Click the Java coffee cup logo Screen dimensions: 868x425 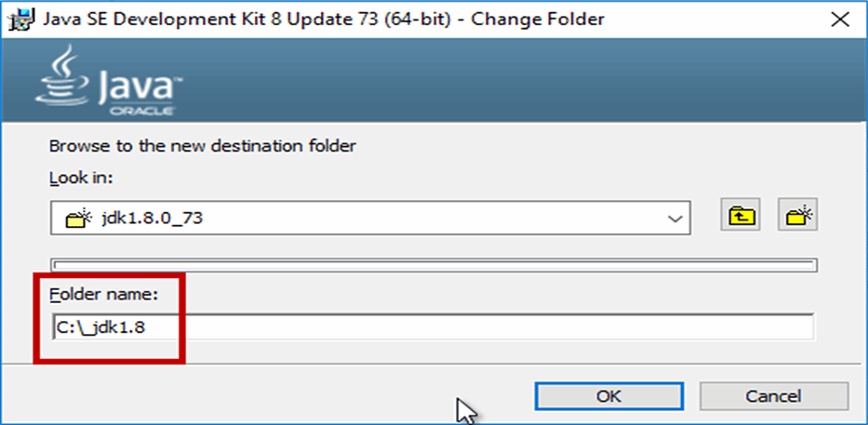[62, 75]
